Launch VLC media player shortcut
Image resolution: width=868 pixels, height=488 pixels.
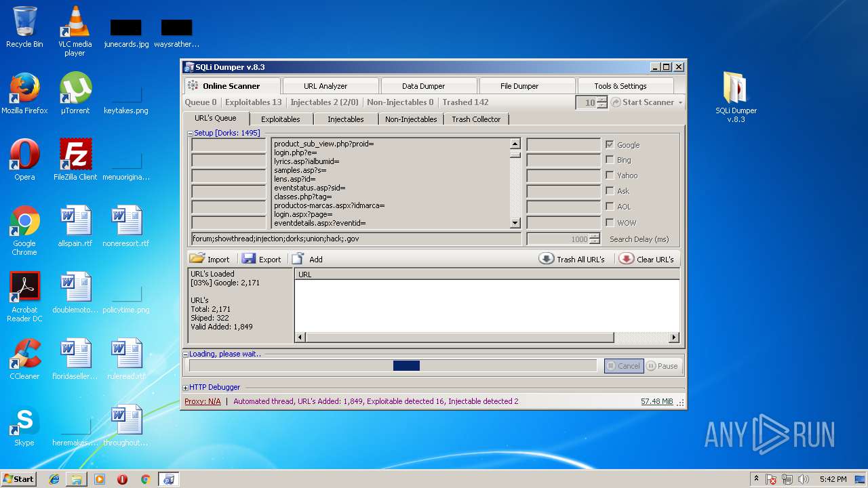point(75,30)
